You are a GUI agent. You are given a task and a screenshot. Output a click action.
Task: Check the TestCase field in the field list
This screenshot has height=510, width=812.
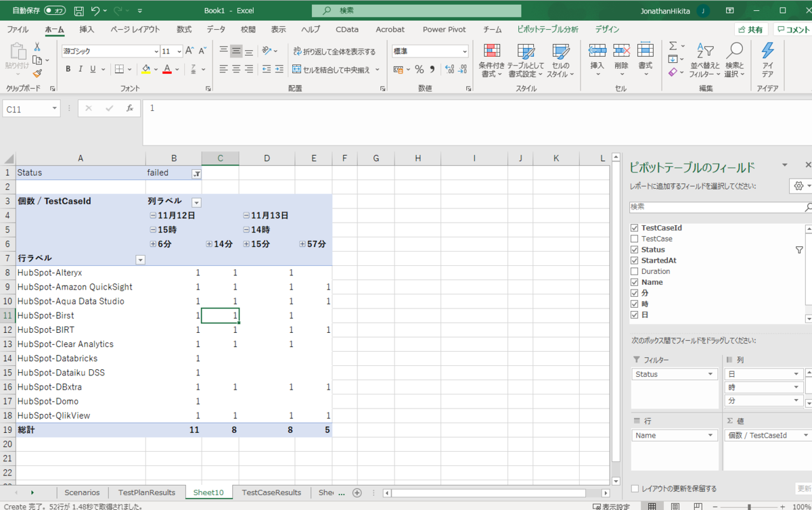pos(633,238)
